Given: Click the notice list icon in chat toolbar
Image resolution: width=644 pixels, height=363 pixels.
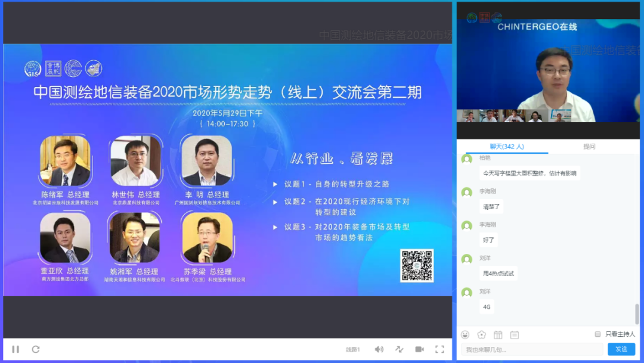Looking at the screenshot, I should pos(514,334).
